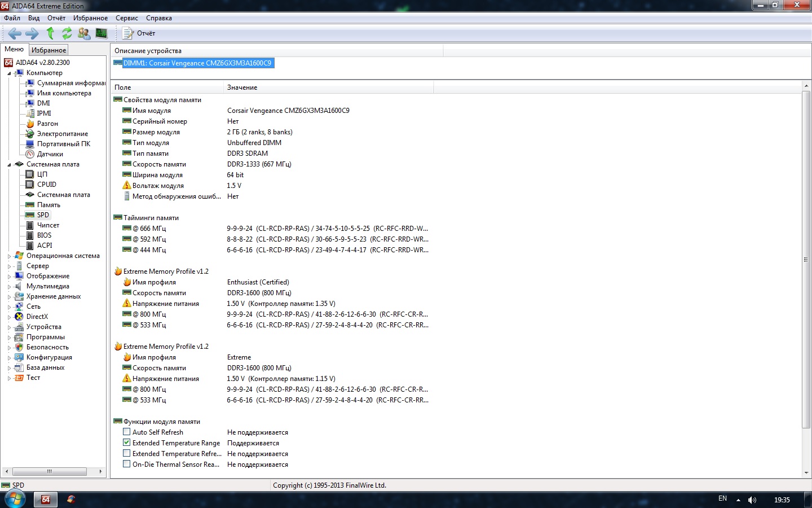Click the Forward navigation arrow
The height and width of the screenshot is (508, 812).
click(32, 33)
